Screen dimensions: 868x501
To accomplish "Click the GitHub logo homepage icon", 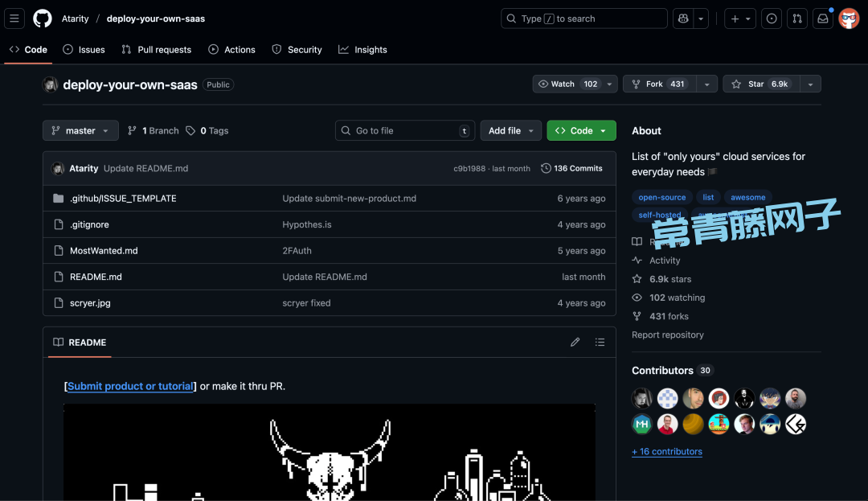I will coord(43,18).
